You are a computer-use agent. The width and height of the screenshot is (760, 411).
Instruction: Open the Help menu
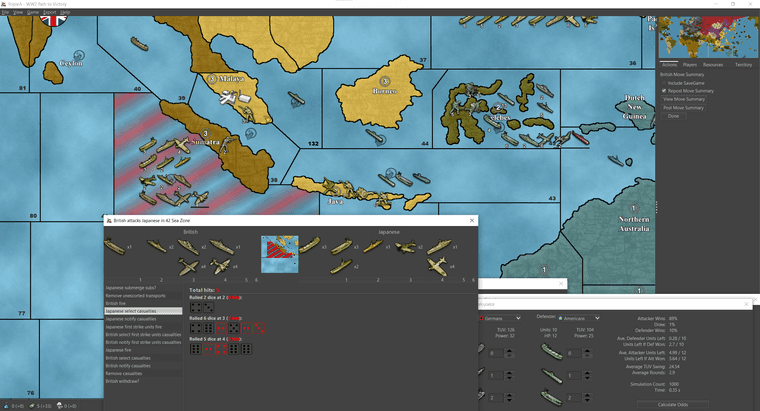pyautogui.click(x=65, y=12)
